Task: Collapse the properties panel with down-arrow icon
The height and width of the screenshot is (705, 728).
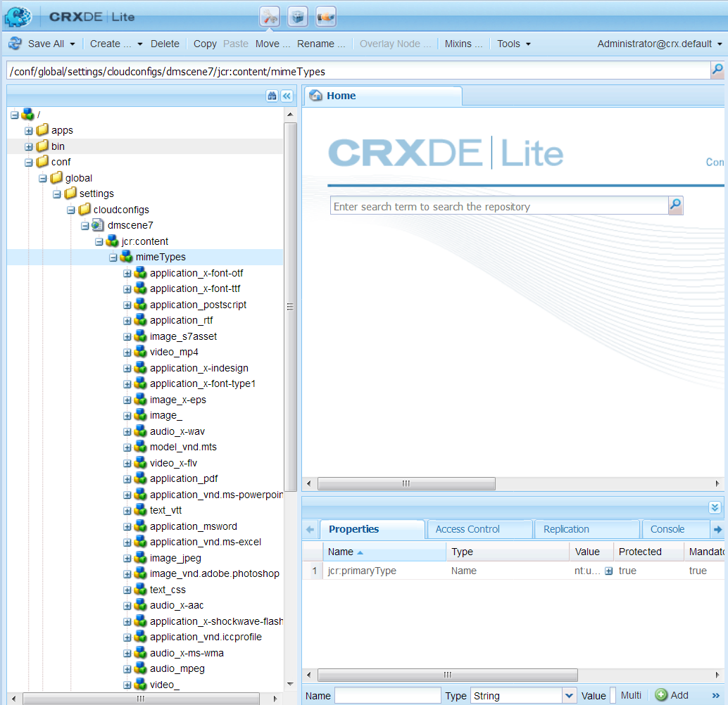Action: pyautogui.click(x=715, y=507)
